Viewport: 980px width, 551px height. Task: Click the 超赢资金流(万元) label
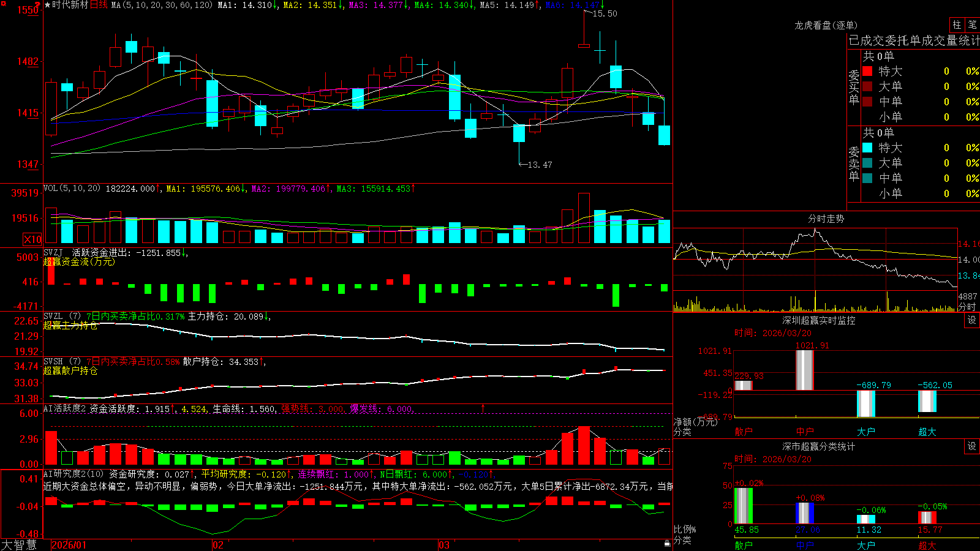79,261
